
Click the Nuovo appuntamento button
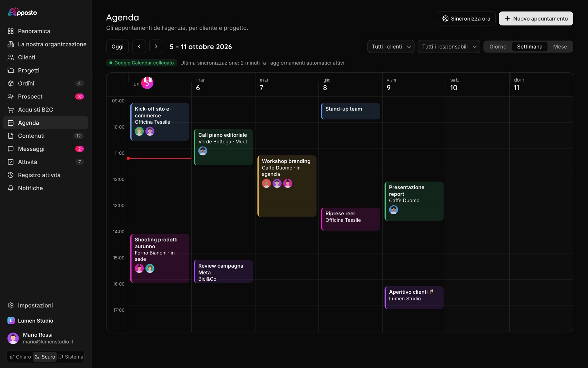pos(536,19)
